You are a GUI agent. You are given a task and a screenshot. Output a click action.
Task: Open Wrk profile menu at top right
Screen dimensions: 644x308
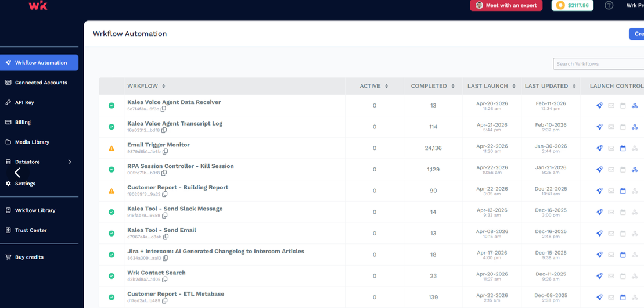tap(635, 5)
